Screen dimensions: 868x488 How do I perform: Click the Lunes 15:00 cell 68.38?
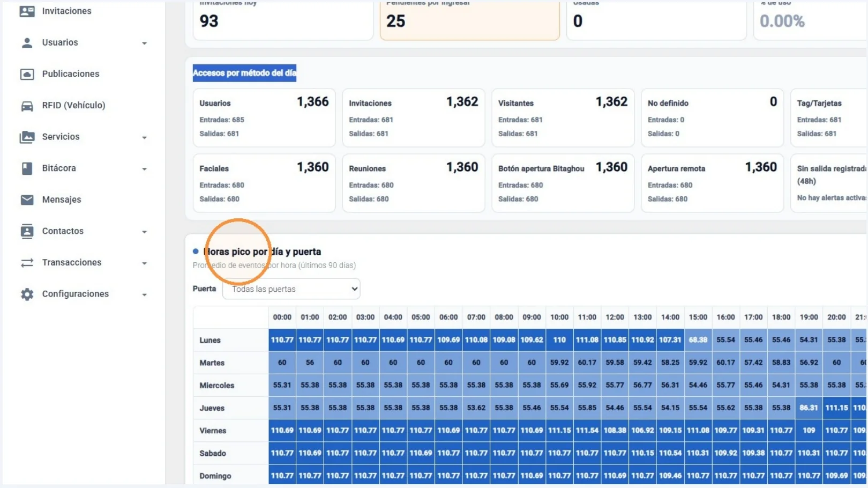[698, 340]
